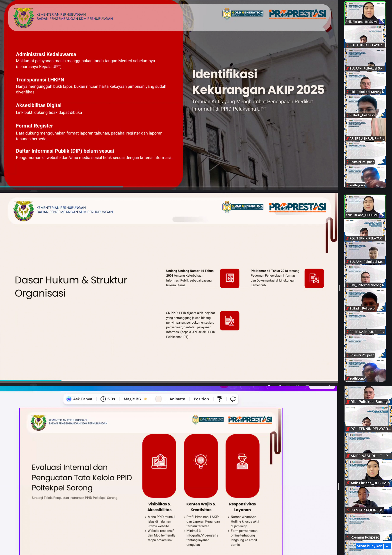392x555 pixels.
Task: Click the 5.0s page timing clock
Action: coord(108,399)
